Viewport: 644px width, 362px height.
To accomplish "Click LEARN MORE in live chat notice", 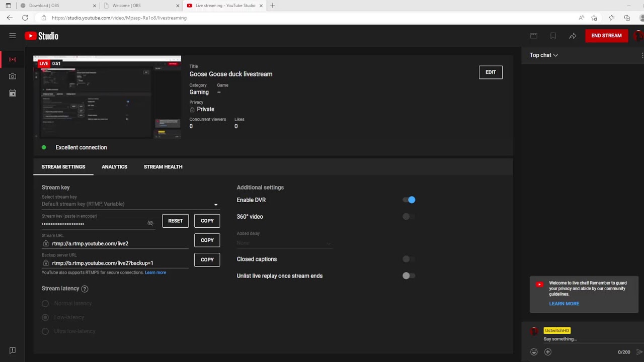I will pos(564,304).
